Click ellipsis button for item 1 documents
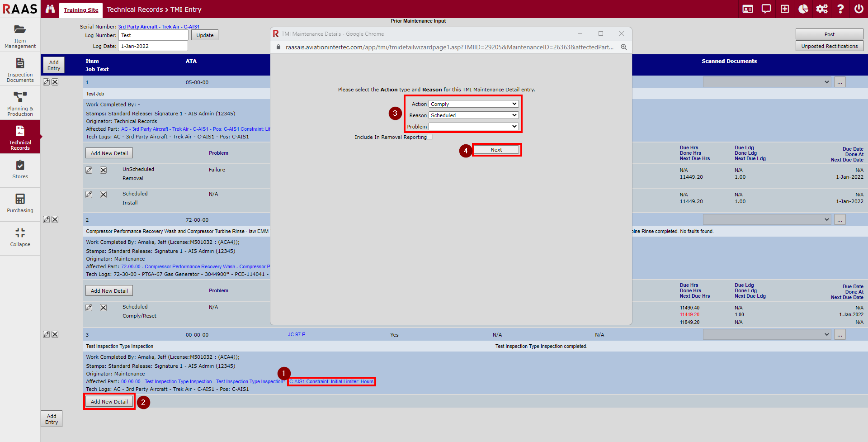This screenshot has height=442, width=868. pyautogui.click(x=840, y=82)
